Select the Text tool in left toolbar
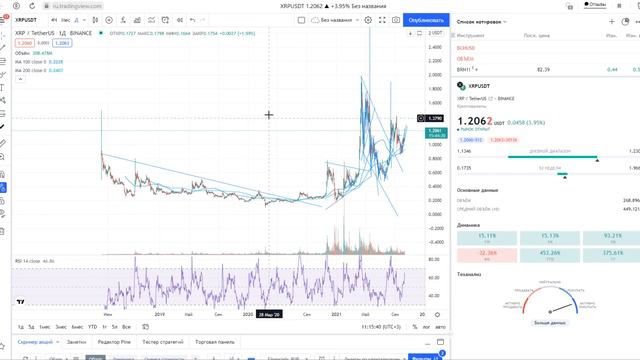640x360 pixels. click(x=2, y=88)
